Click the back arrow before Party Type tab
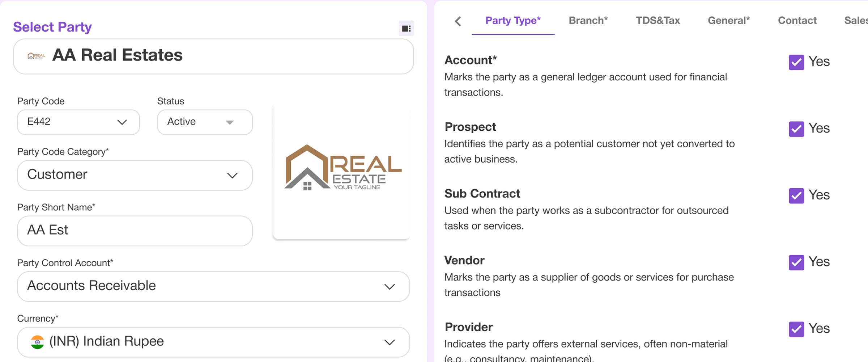 pos(458,21)
